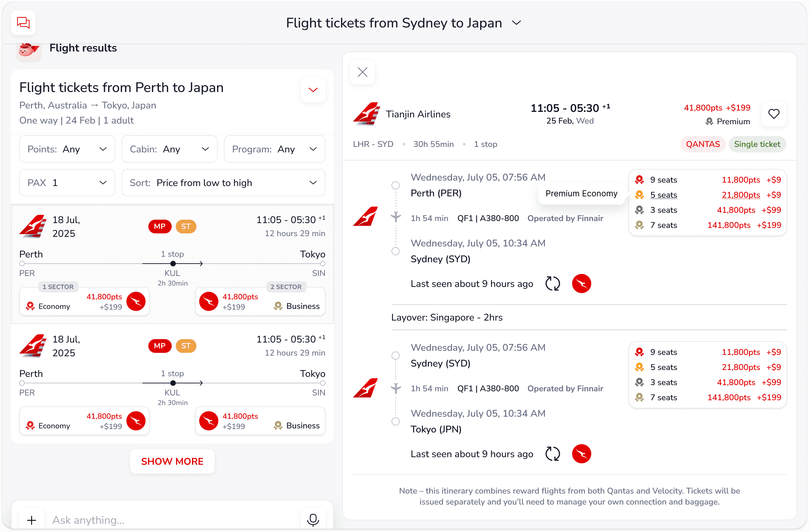
Task: Click the red Qantas icon below the Sydney (SYD) arrival
Action: click(x=581, y=284)
